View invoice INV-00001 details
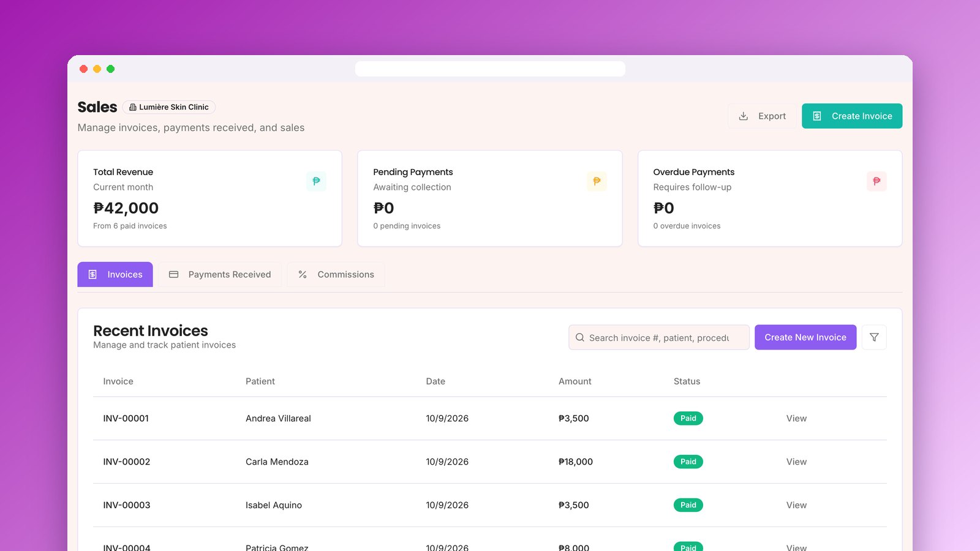This screenshot has width=980, height=551. point(796,418)
